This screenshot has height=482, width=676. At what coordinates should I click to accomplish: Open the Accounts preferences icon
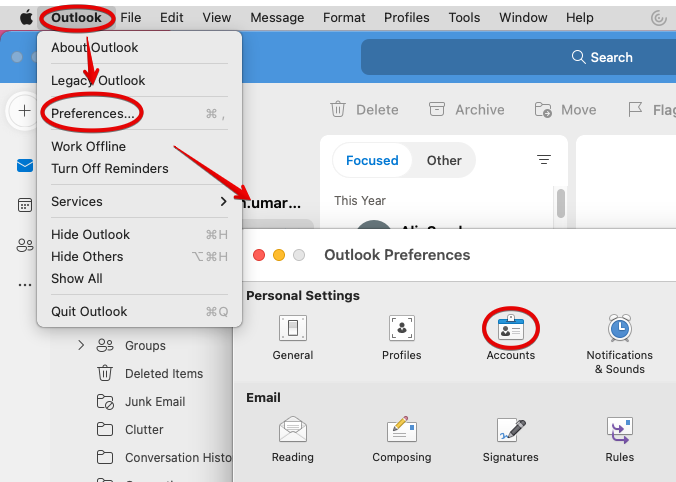[x=510, y=328]
